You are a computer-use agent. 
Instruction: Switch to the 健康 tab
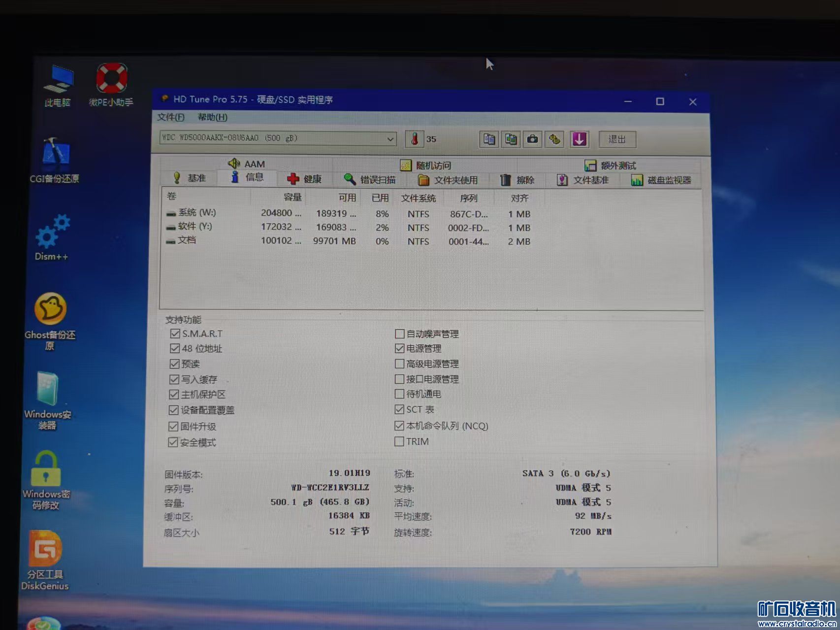(304, 179)
